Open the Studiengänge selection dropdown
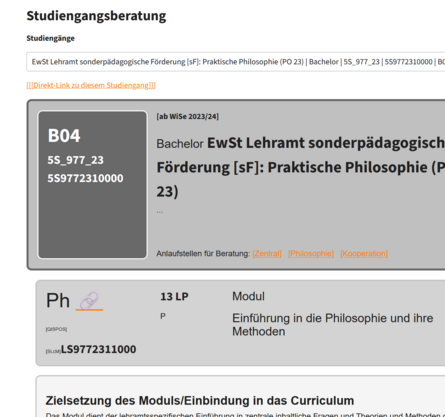Viewport: 445px width, 417px height. 236,62
